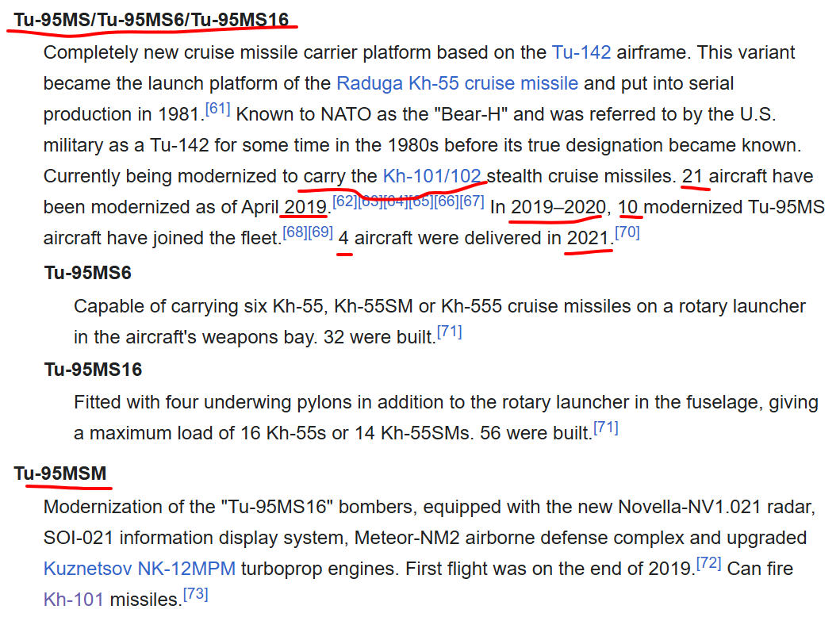Open citation reference 68
This screenshot has width=840, height=621.
pos(295,232)
